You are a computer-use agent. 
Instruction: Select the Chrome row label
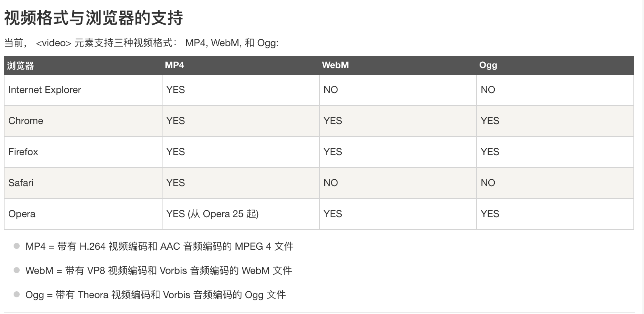coord(26,121)
